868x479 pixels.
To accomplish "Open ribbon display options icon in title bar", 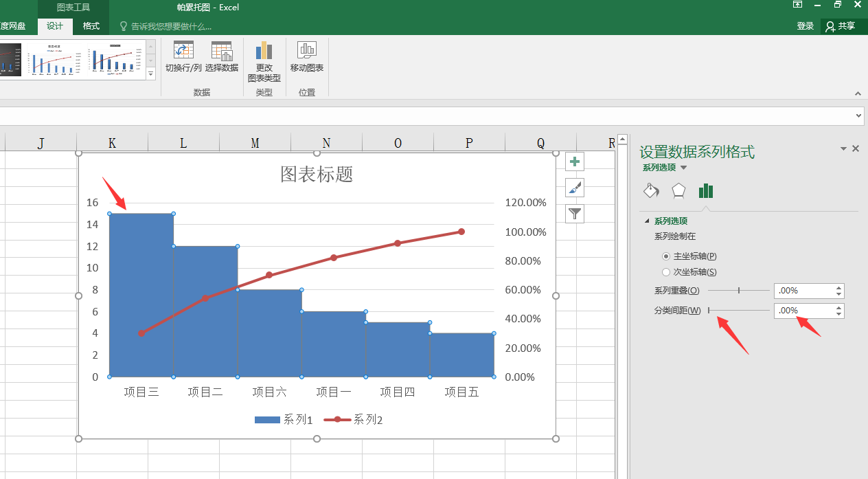I will (797, 5).
